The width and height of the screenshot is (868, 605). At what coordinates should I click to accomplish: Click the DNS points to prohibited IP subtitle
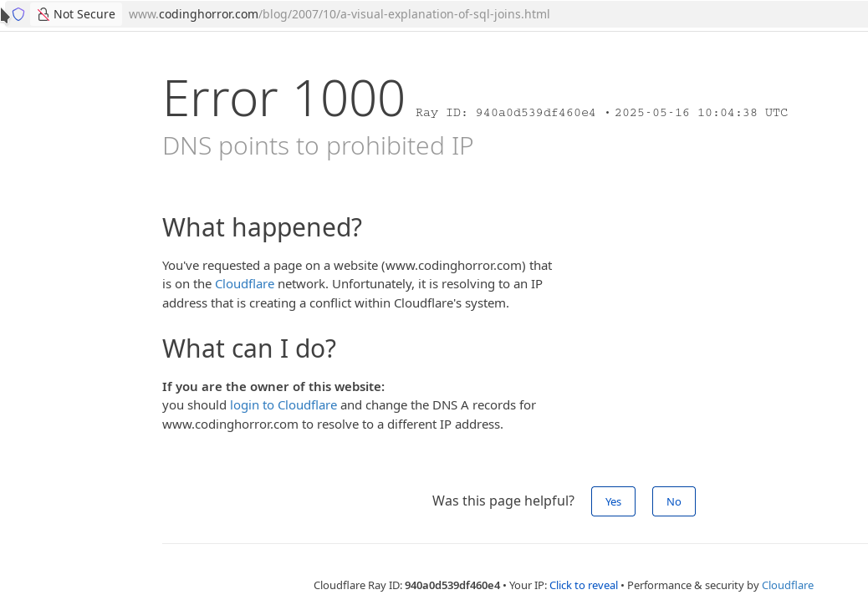tap(318, 146)
